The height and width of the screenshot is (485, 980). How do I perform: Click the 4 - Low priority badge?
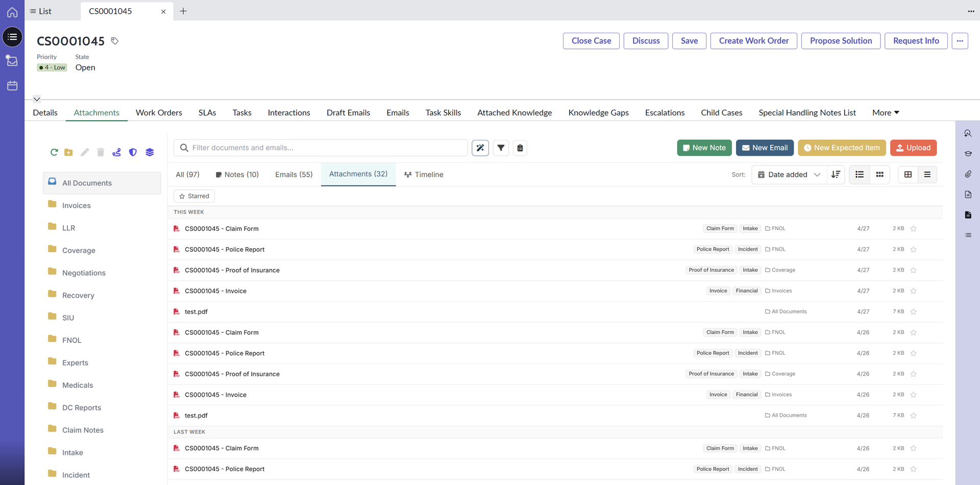pos(52,67)
